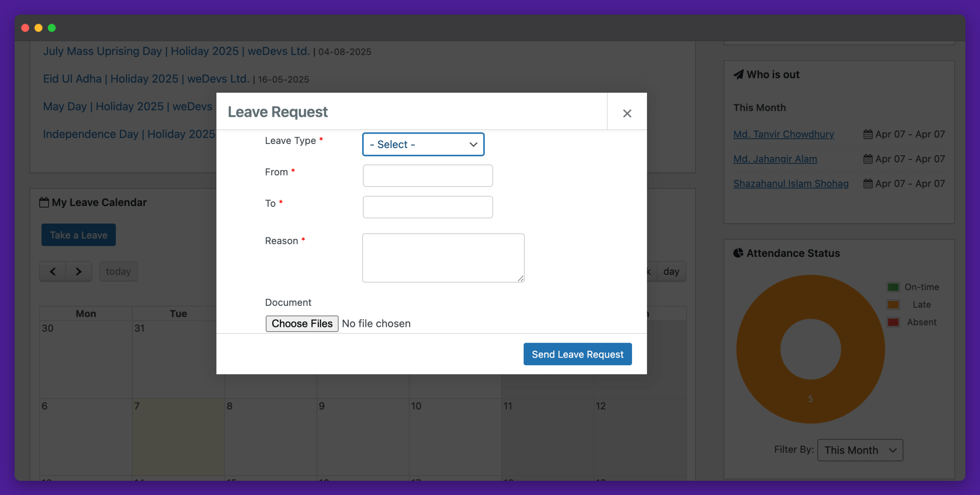Screen dimensions: 980x495
Task: Click inside the From date field
Action: tap(428, 176)
